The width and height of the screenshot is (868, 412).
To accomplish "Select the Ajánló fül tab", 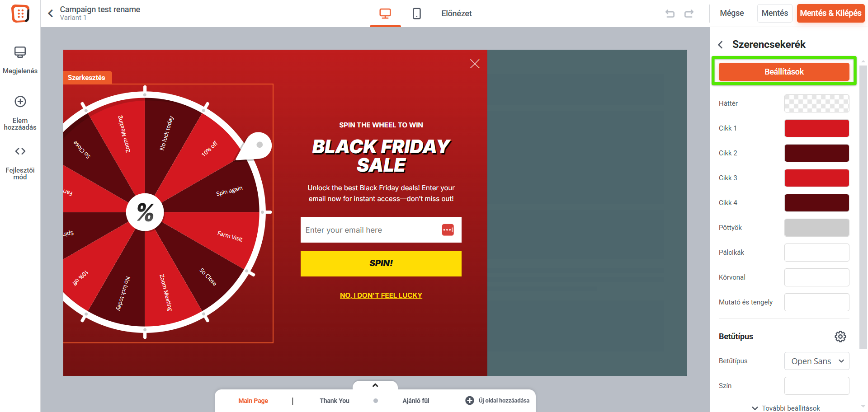I will (x=416, y=401).
